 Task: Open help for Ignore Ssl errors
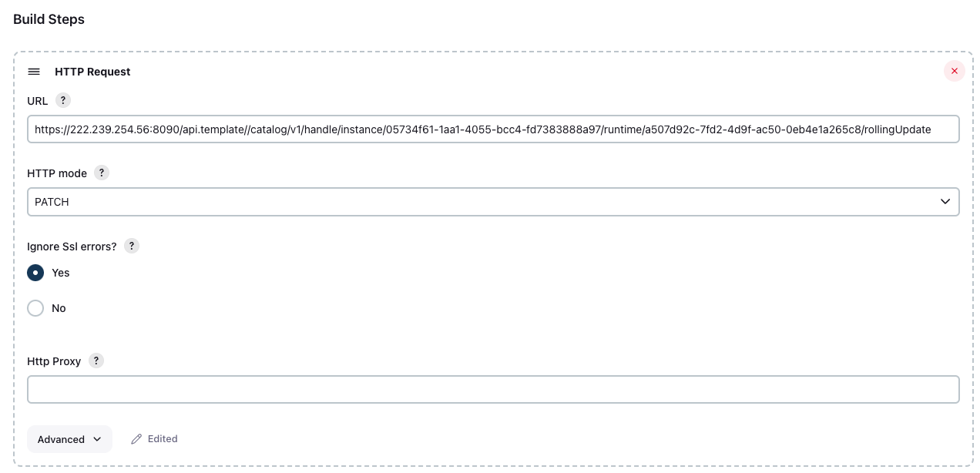[x=132, y=247]
